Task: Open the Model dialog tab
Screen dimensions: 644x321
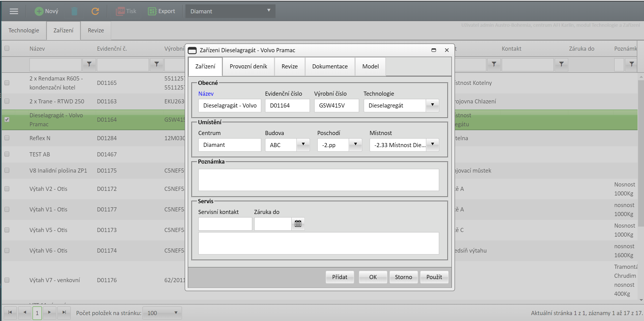Action: coord(370,66)
